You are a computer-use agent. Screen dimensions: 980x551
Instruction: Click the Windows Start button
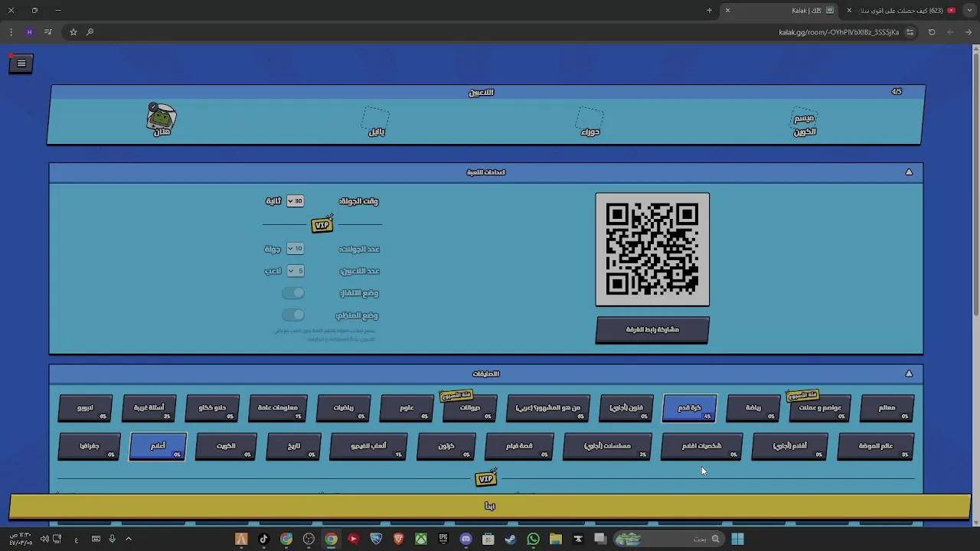737,539
